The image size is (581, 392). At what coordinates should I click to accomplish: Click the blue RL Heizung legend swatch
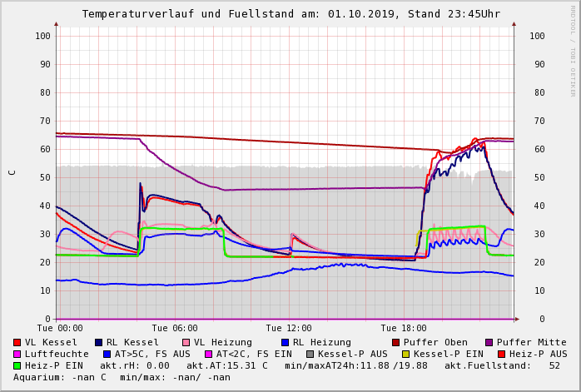click(285, 342)
